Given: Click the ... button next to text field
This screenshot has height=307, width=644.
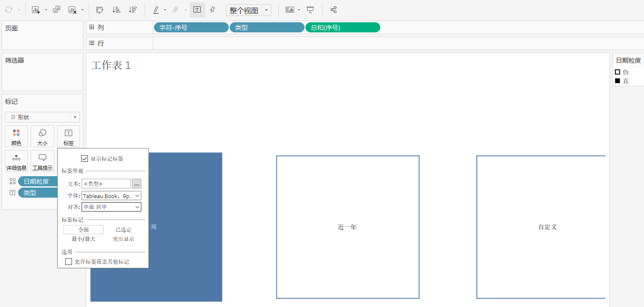Looking at the screenshot, I should (x=137, y=184).
